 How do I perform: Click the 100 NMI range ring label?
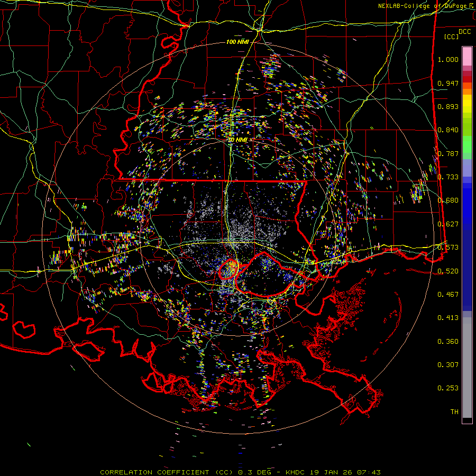pos(237,42)
